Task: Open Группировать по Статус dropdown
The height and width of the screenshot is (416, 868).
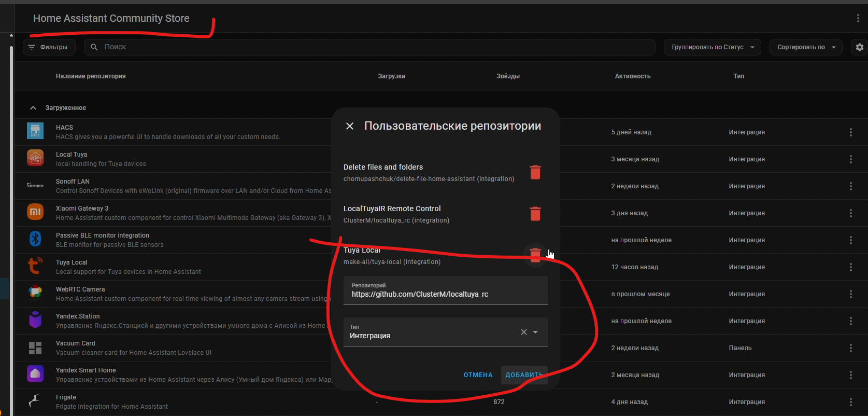Action: point(712,47)
